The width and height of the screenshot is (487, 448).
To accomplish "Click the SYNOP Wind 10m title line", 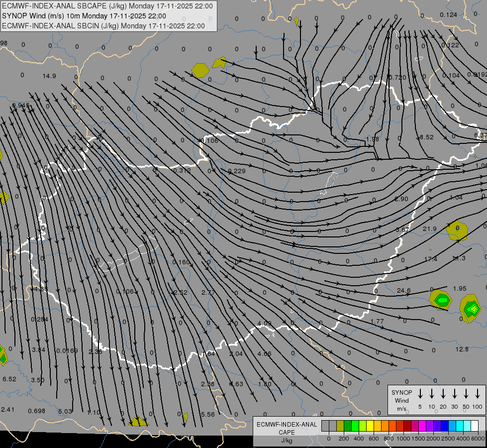I will click(84, 16).
